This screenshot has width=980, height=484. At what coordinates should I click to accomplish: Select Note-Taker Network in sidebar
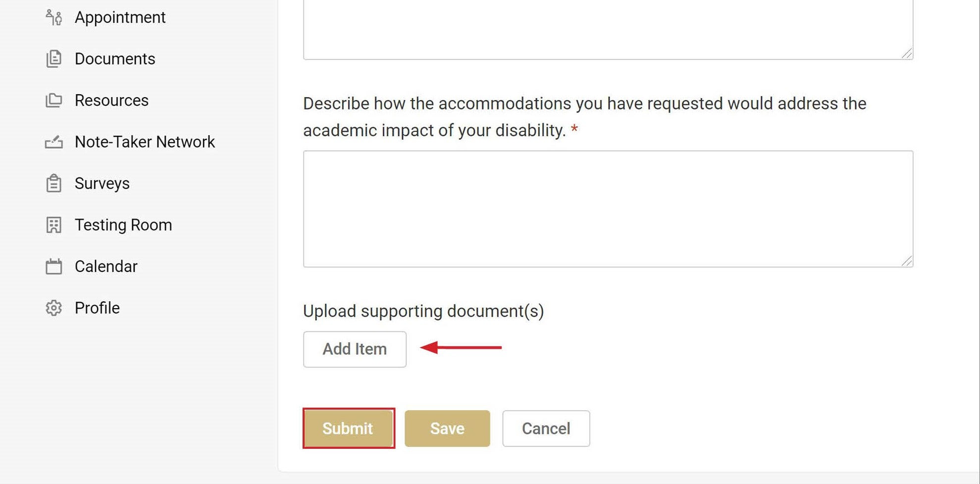145,142
